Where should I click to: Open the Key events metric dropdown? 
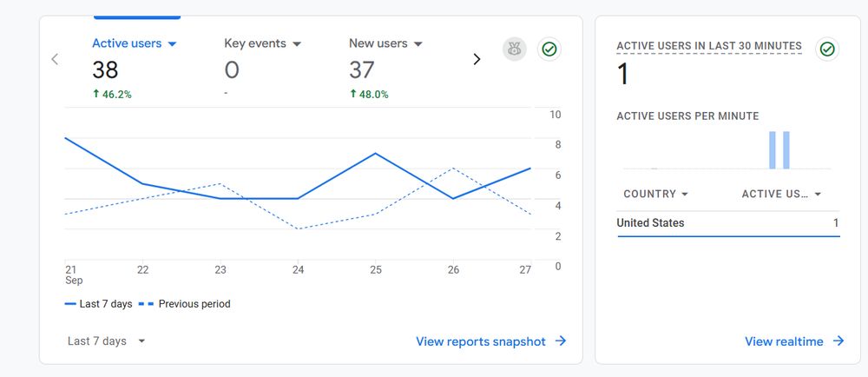297,43
